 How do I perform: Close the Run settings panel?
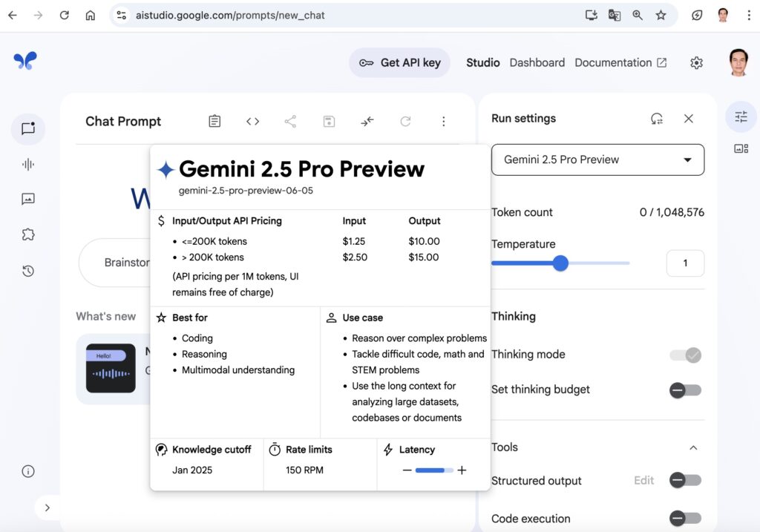coord(688,119)
